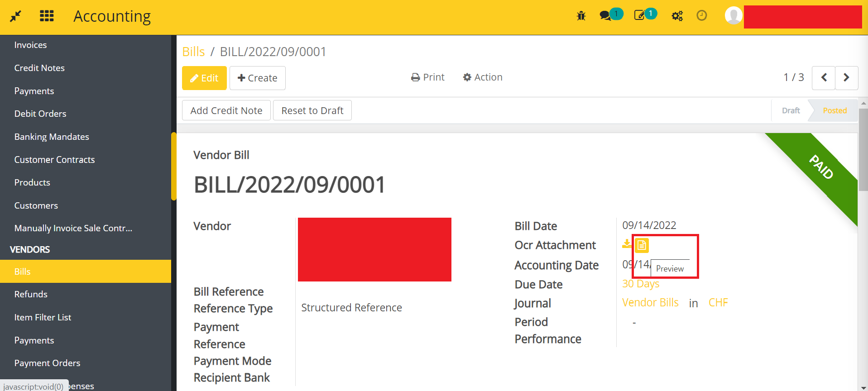Image resolution: width=868 pixels, height=391 pixels.
Task: Click Add Credit Note button
Action: (226, 110)
